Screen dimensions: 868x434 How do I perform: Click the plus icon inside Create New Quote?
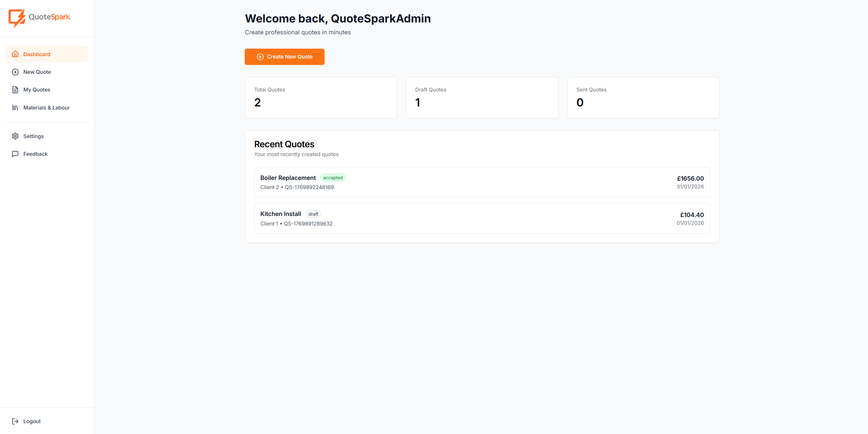[260, 56]
